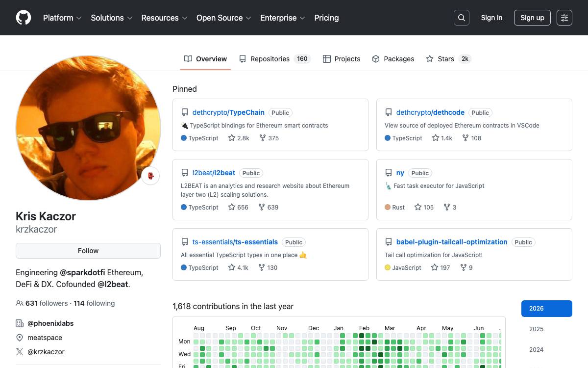Image resolution: width=588 pixels, height=368 pixels.
Task: Click the dethcode star count 1.4k
Action: [442, 138]
